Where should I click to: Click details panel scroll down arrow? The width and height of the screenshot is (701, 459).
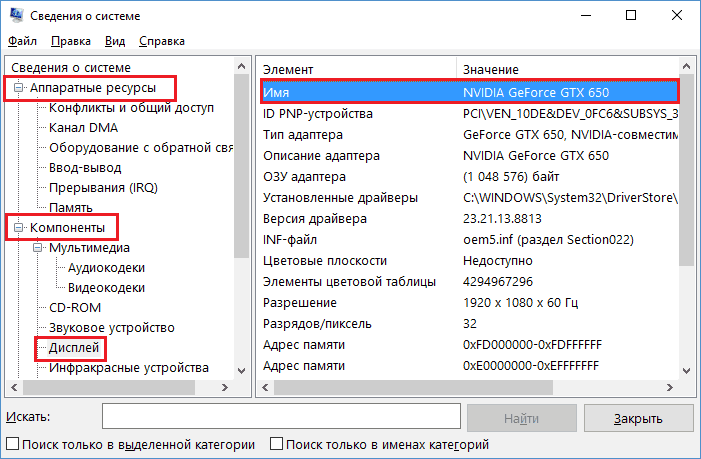tap(687, 371)
